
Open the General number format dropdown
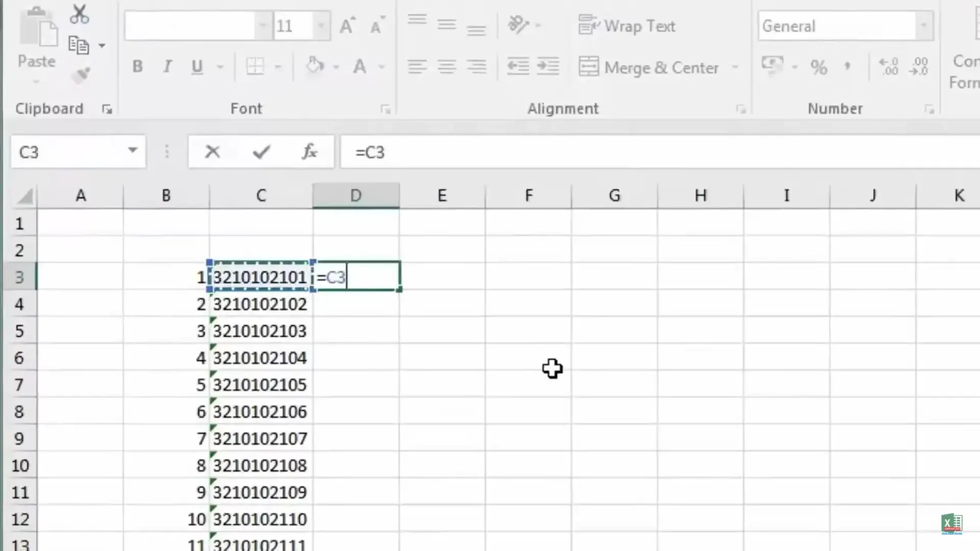click(x=923, y=26)
